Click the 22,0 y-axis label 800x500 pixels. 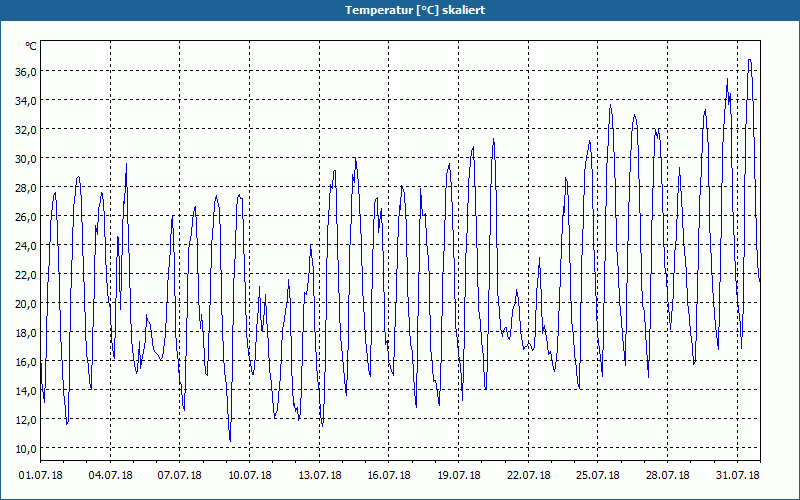26,275
